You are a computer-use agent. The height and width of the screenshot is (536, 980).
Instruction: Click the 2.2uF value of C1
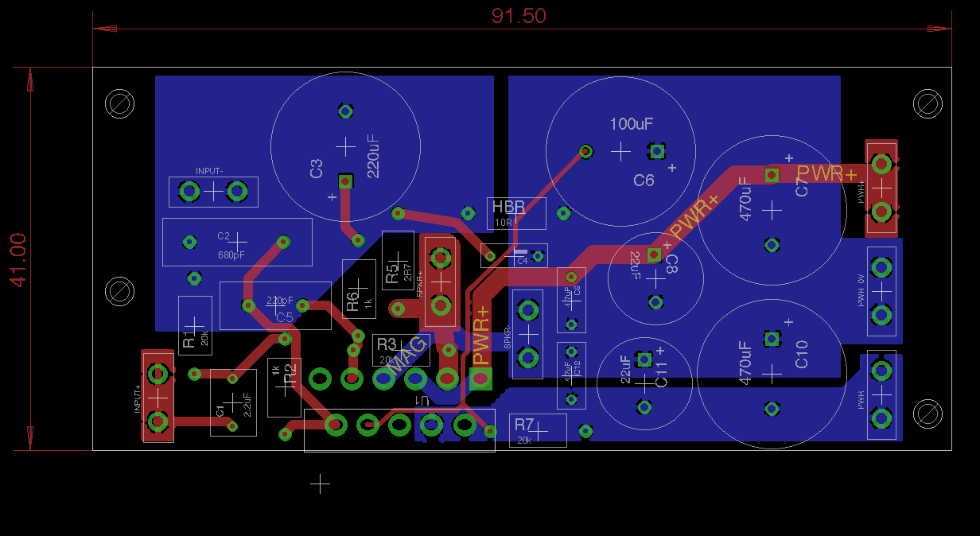coord(247,404)
